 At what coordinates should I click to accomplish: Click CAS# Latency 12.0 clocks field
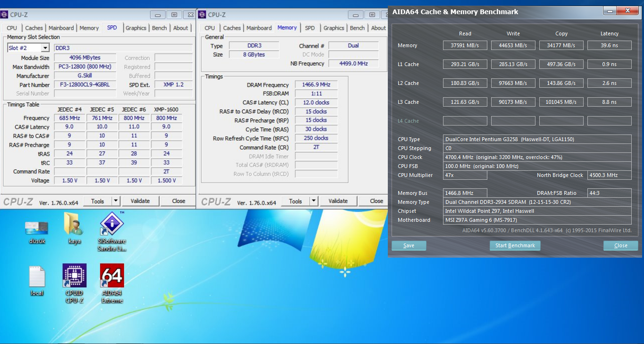(316, 102)
